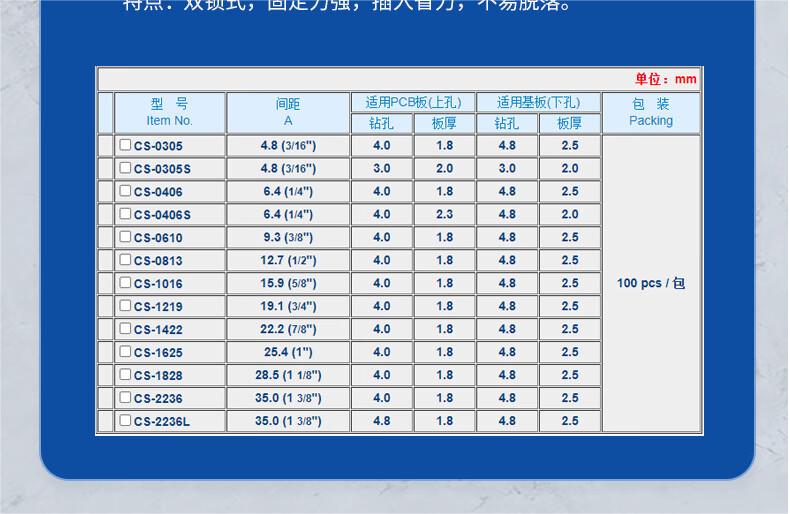Select the CS-0406 row checkbox
790x514 pixels.
point(125,191)
